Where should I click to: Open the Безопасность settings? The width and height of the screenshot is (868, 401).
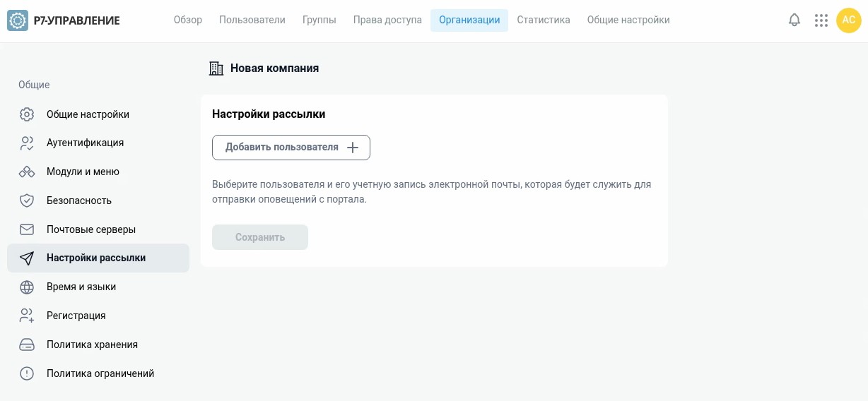(98, 200)
